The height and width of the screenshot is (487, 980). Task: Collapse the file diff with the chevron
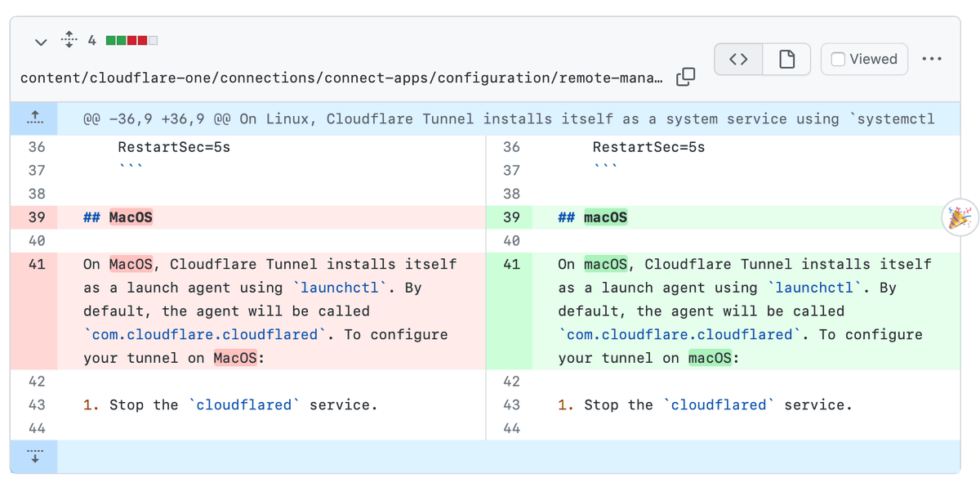41,41
